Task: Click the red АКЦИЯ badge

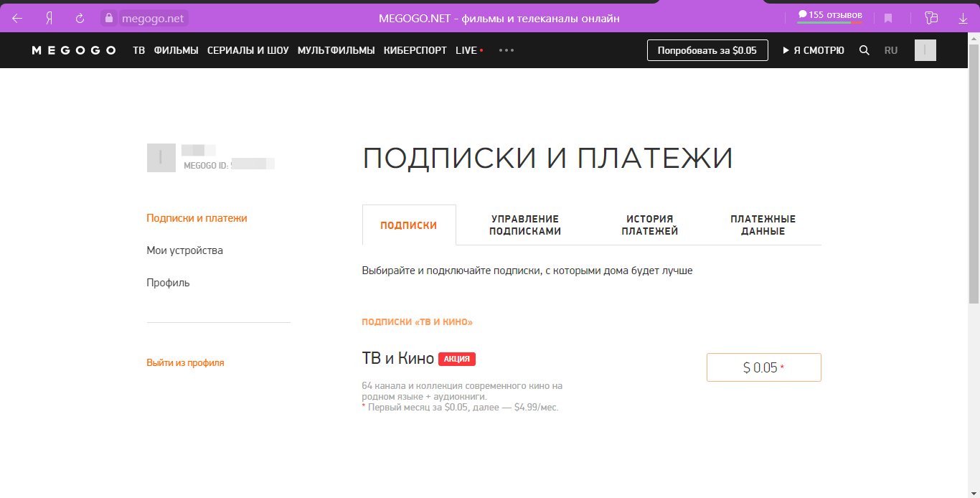Action: pyautogui.click(x=457, y=359)
